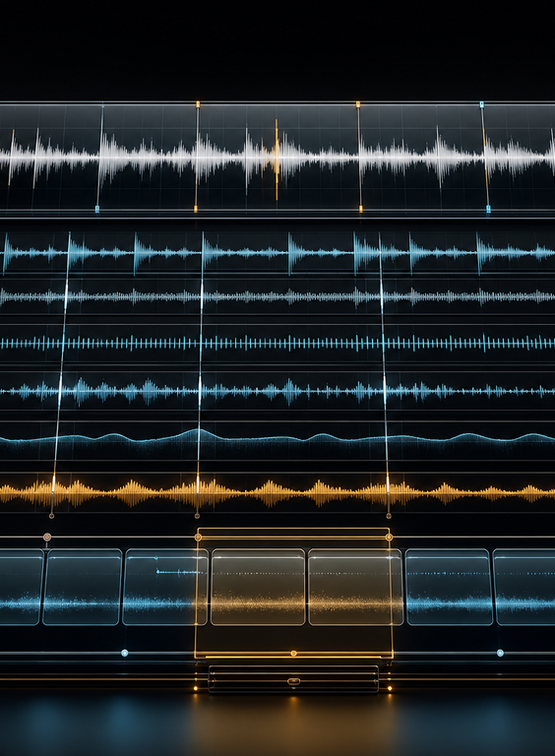This screenshot has width=555, height=756.
Task: Click the left blue dot on the lower timeline rail
Action: tap(125, 653)
